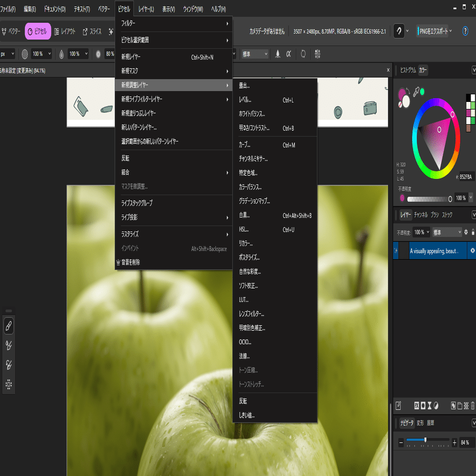
Task: Click the hourglass live filter icon
Action: 429,406
